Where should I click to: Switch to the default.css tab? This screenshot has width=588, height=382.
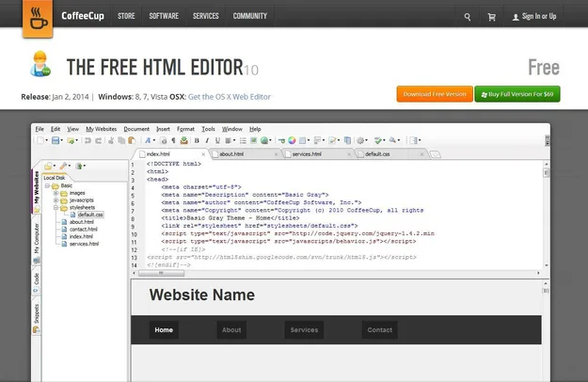[x=390, y=154]
